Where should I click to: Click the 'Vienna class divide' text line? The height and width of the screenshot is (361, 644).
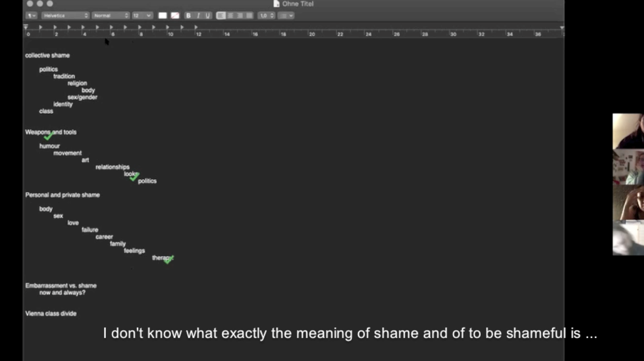click(x=51, y=313)
